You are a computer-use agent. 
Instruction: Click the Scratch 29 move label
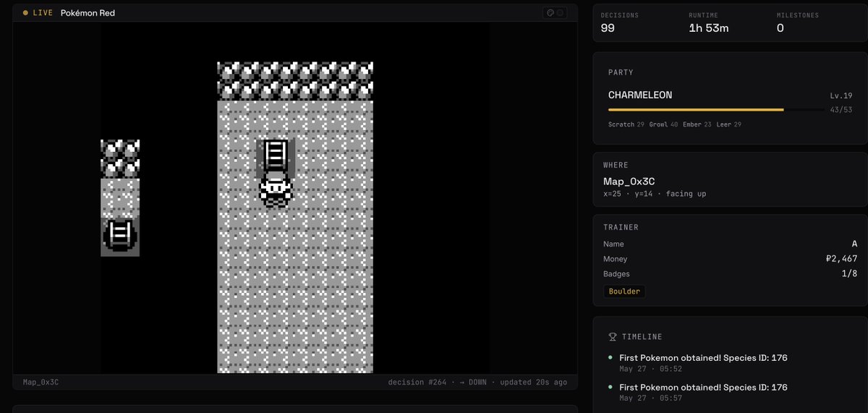pyautogui.click(x=626, y=124)
